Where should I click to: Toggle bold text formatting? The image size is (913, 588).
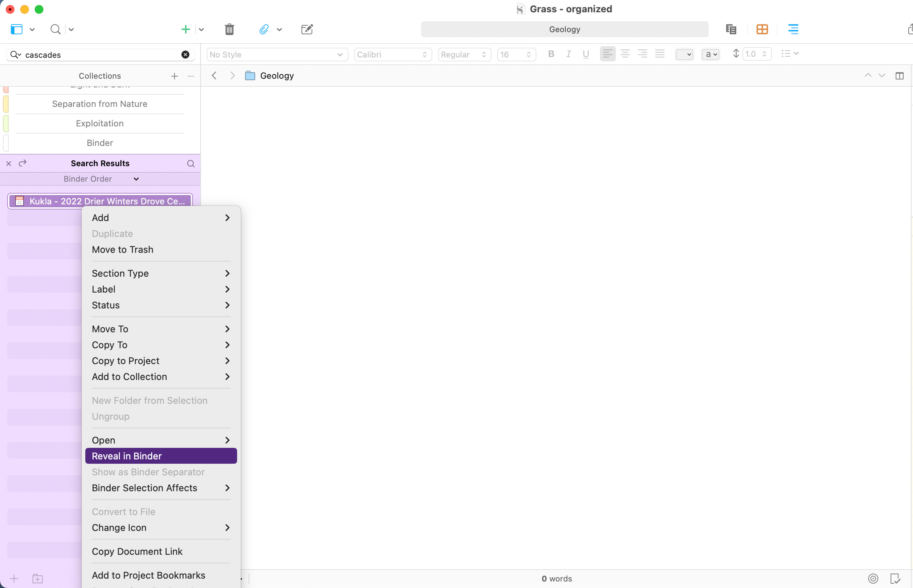[x=551, y=54]
